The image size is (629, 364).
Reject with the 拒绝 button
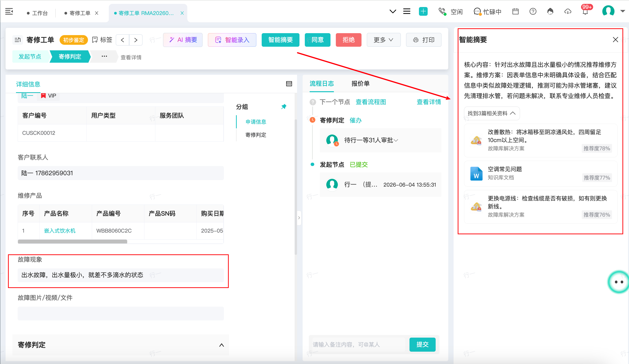[x=348, y=40]
